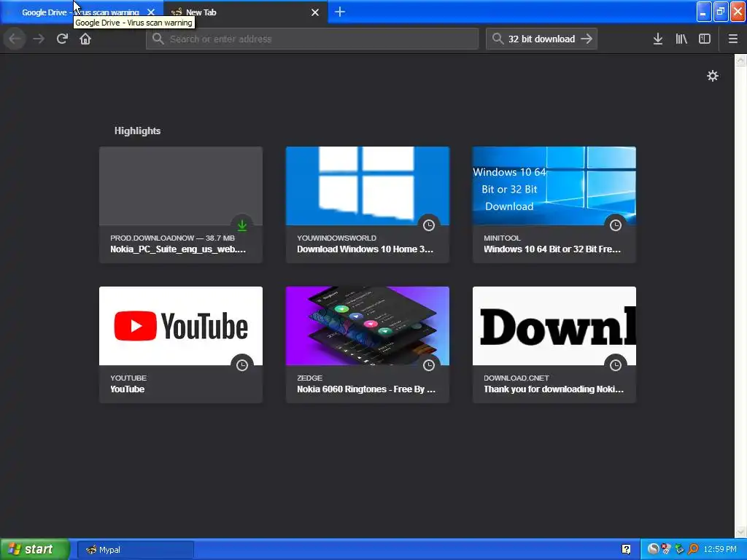
Task: Click the magnifier icon in system tray
Action: [x=693, y=549]
